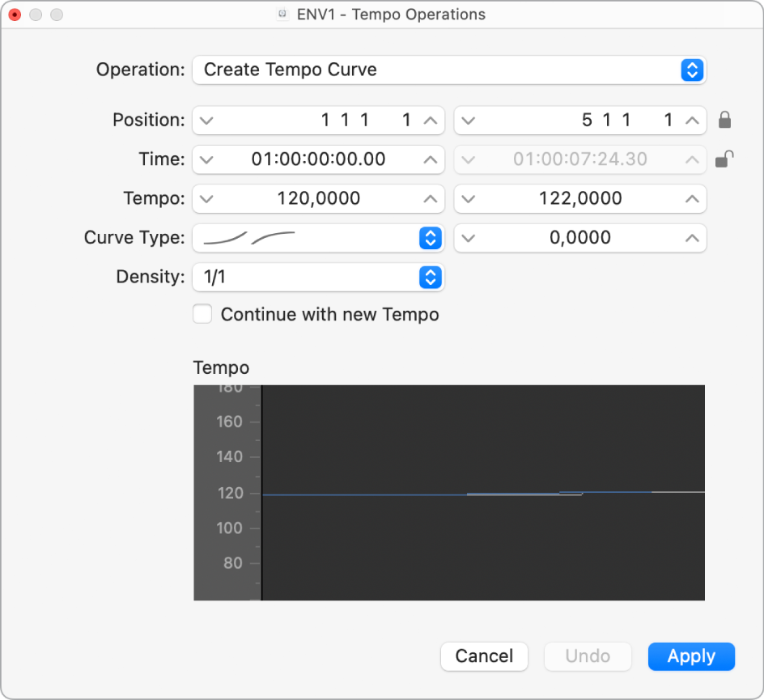Toggle the closed lock beside the Position fields
The width and height of the screenshot is (764, 700).
pyautogui.click(x=725, y=119)
